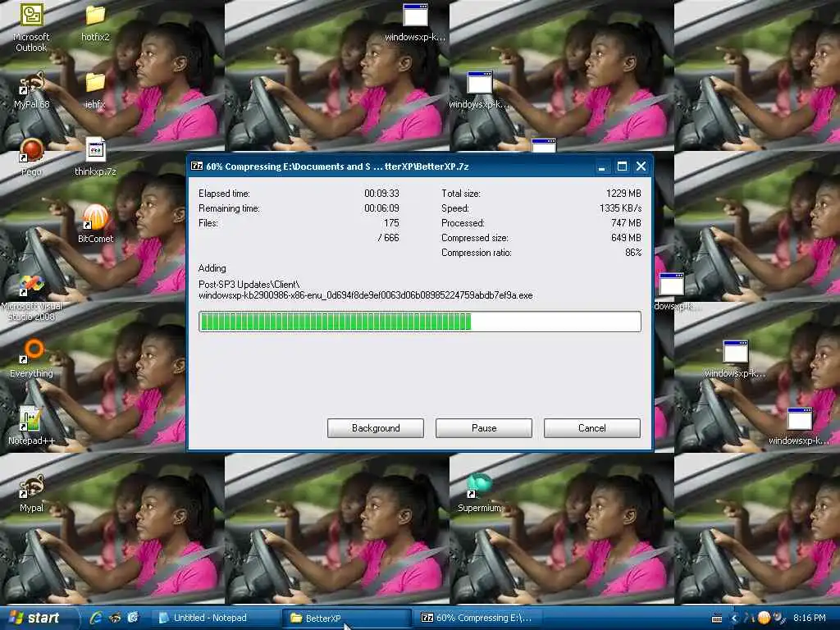This screenshot has height=630, width=840.
Task: Click the 60% Compressing taskbar button
Action: [x=477, y=618]
